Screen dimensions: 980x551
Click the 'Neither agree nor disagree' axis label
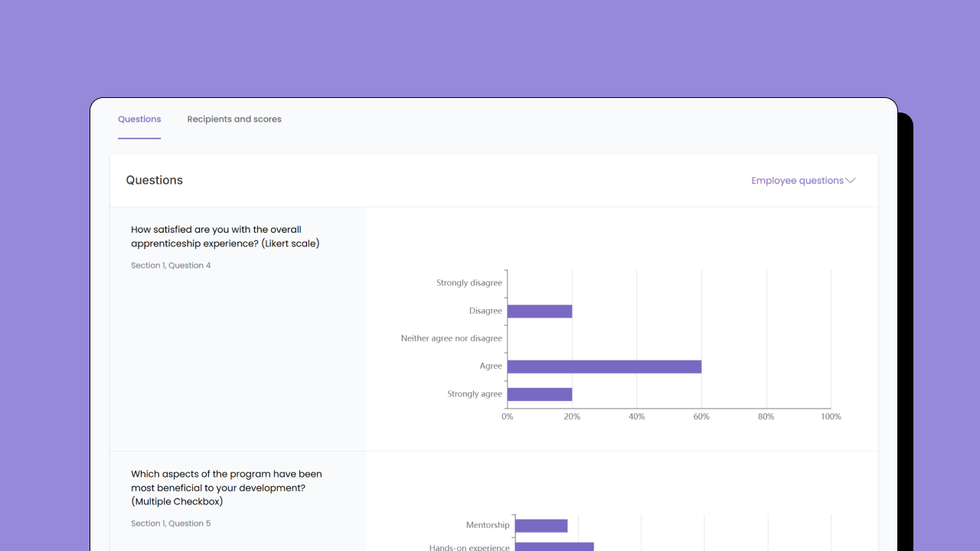(451, 338)
